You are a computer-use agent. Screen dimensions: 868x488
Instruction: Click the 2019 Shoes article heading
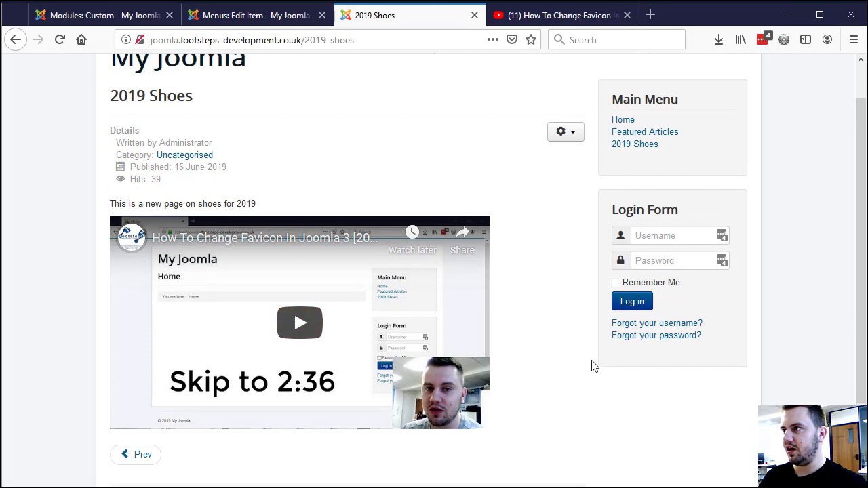pos(151,96)
